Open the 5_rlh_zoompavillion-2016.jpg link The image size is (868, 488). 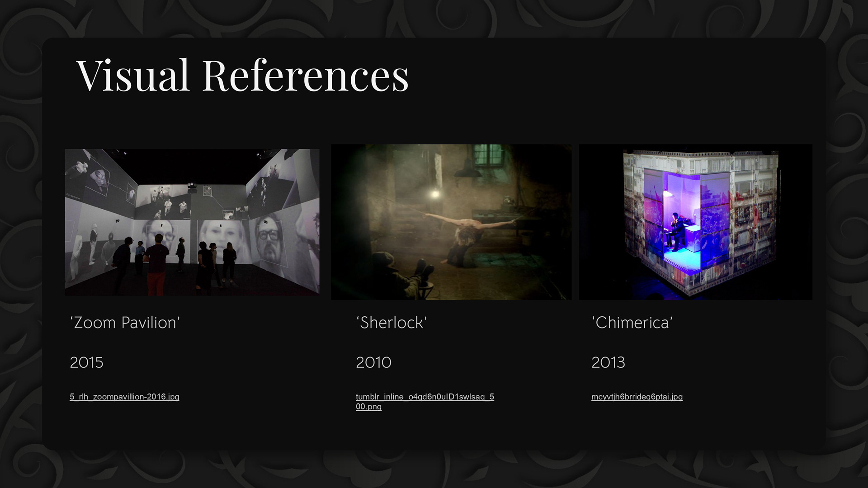(x=124, y=397)
